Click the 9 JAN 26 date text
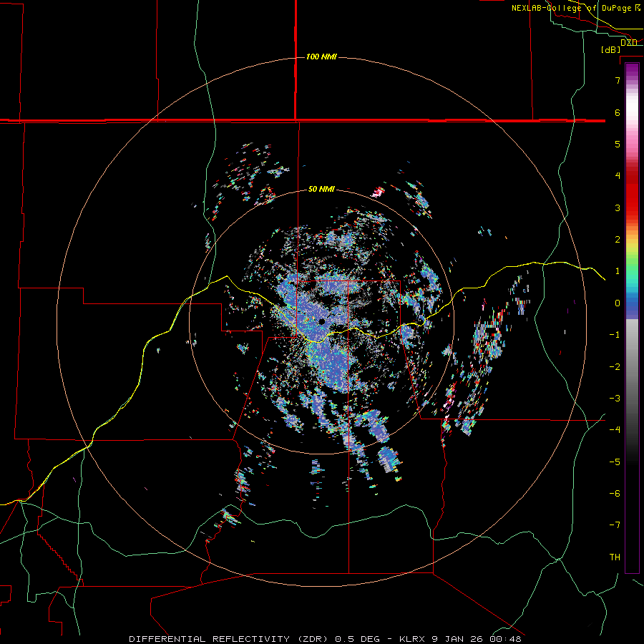 [459, 639]
